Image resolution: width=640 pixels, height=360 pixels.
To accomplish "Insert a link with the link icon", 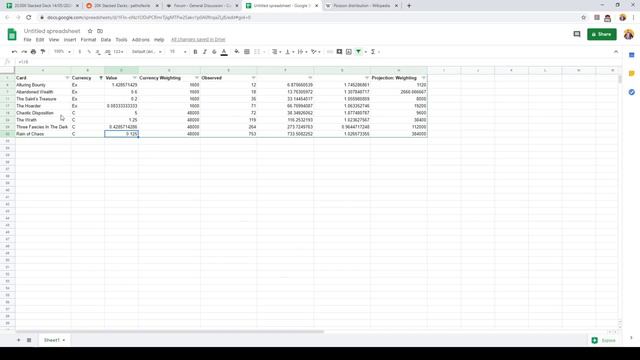I will [330, 52].
